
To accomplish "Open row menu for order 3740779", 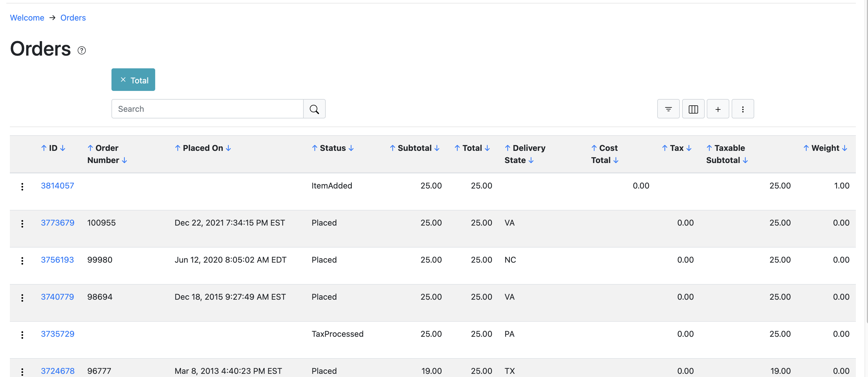I will [22, 298].
